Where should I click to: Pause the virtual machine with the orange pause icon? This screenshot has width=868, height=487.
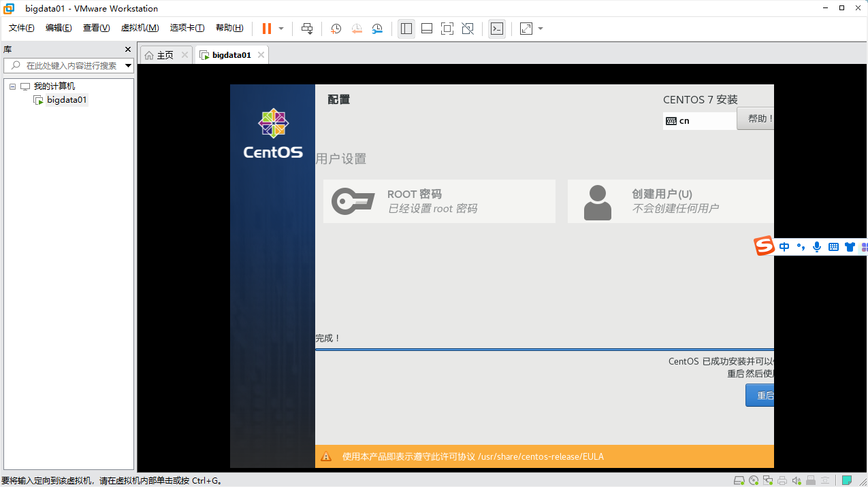pos(267,29)
